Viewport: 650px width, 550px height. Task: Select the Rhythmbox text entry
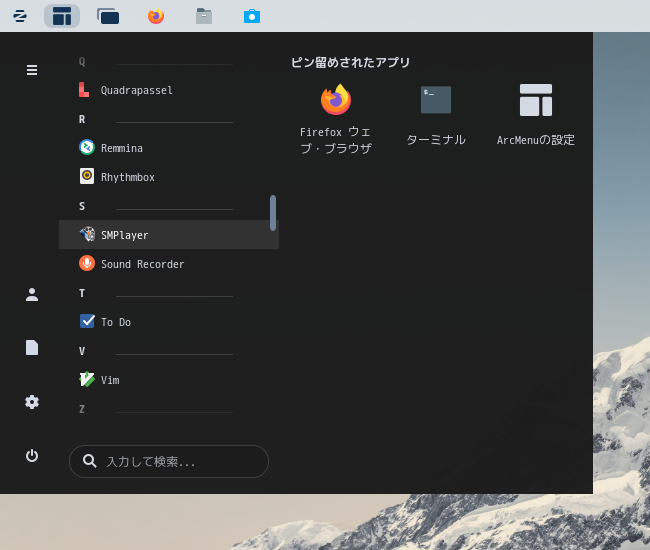click(128, 177)
